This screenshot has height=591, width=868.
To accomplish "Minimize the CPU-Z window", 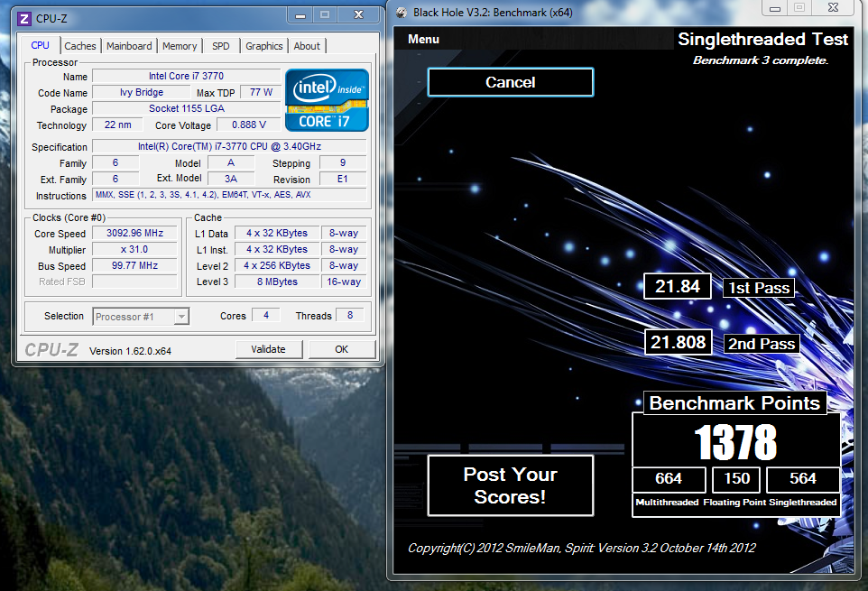I will 300,15.
